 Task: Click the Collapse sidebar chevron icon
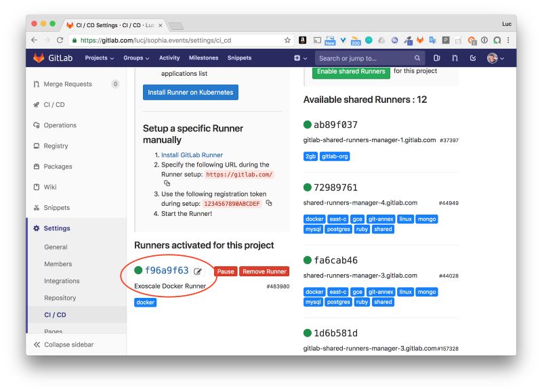(37, 345)
